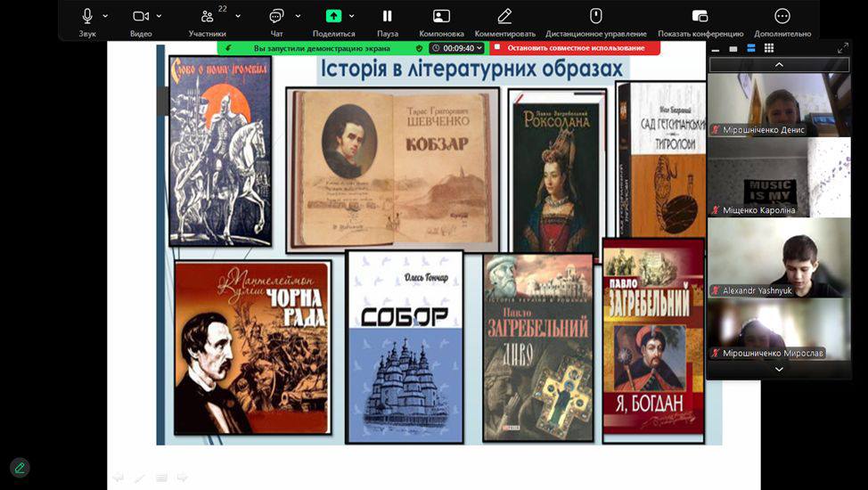This screenshot has height=490, width=868.
Task: Pause screen sharing with Пауза button
Action: [x=387, y=16]
